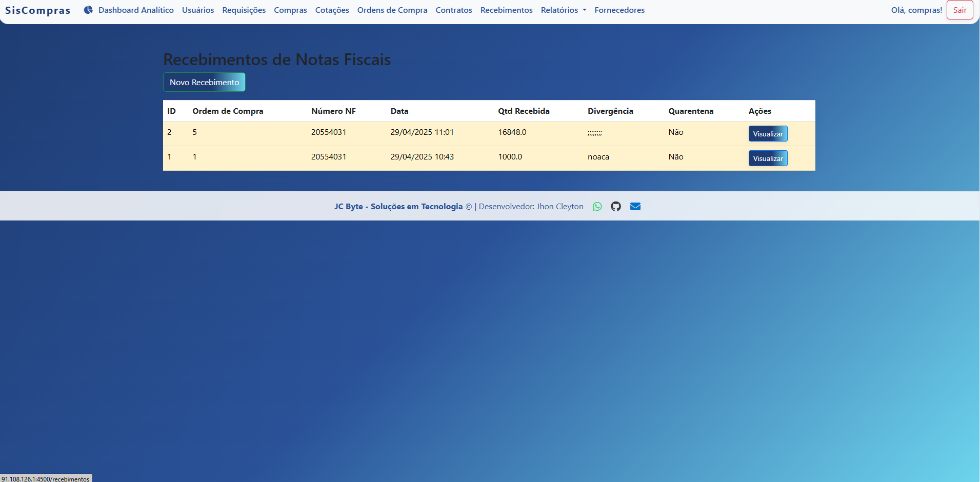Go to Requisições page
This screenshot has height=482, width=980.
coord(244,10)
